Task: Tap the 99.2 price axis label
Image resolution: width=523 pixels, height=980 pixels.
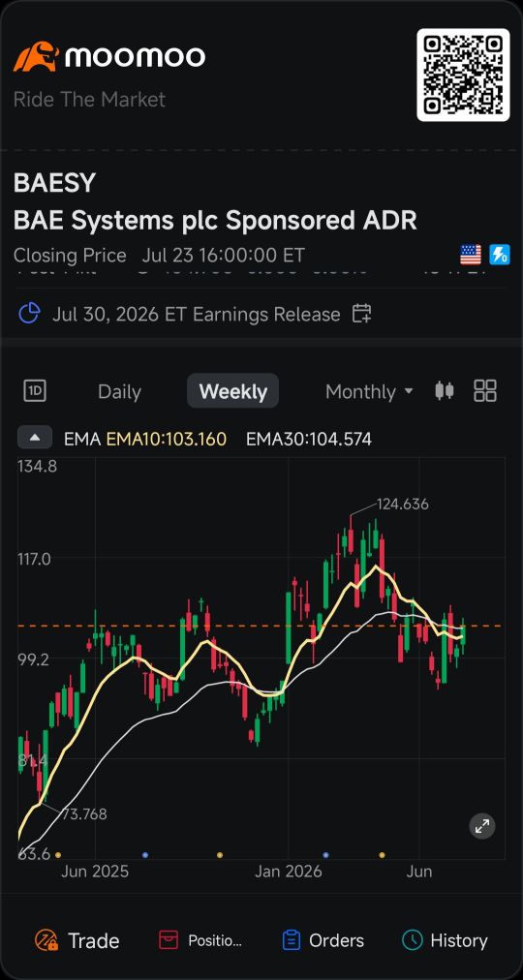Action: pos(33,659)
